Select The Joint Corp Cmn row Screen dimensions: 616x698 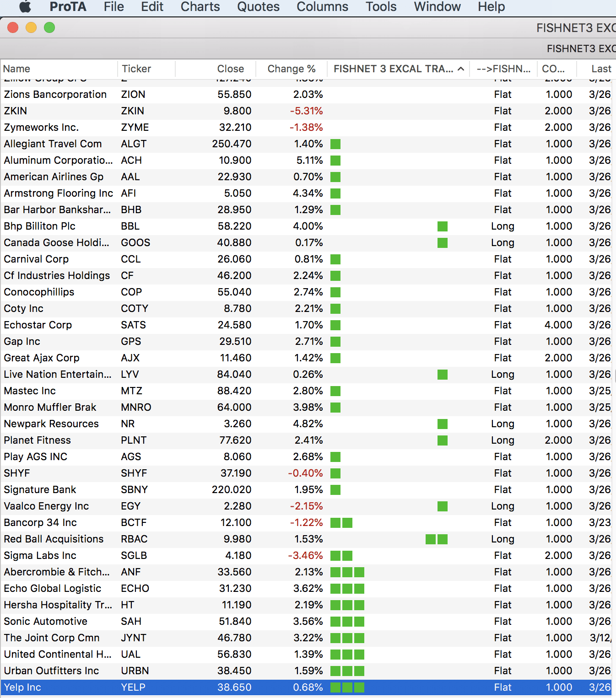coord(306,638)
